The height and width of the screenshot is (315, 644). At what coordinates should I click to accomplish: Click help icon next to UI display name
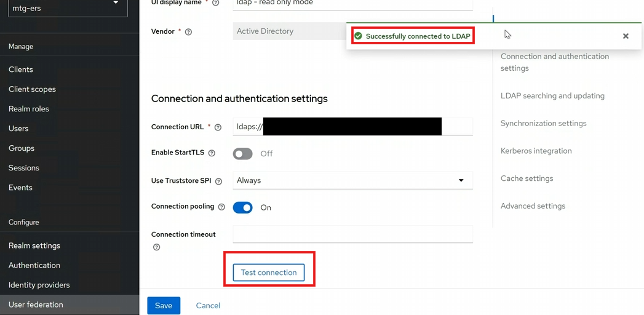pyautogui.click(x=215, y=3)
